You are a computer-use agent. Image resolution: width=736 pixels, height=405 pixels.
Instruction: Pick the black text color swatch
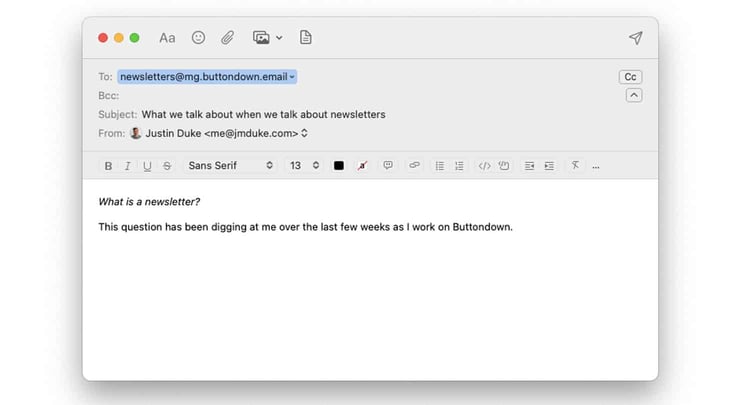pyautogui.click(x=338, y=166)
